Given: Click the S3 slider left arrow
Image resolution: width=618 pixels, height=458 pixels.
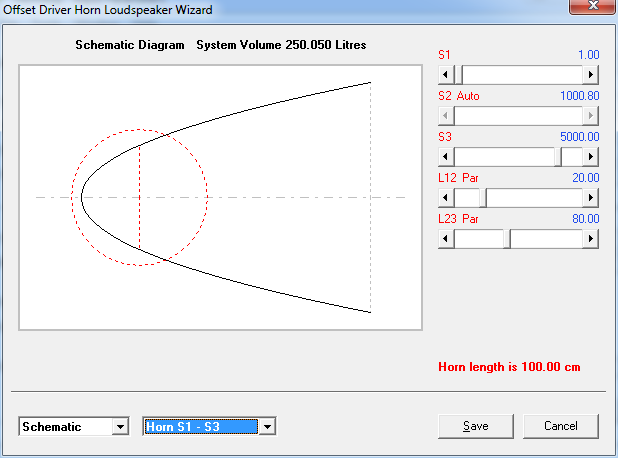Looking at the screenshot, I should coord(446,156).
